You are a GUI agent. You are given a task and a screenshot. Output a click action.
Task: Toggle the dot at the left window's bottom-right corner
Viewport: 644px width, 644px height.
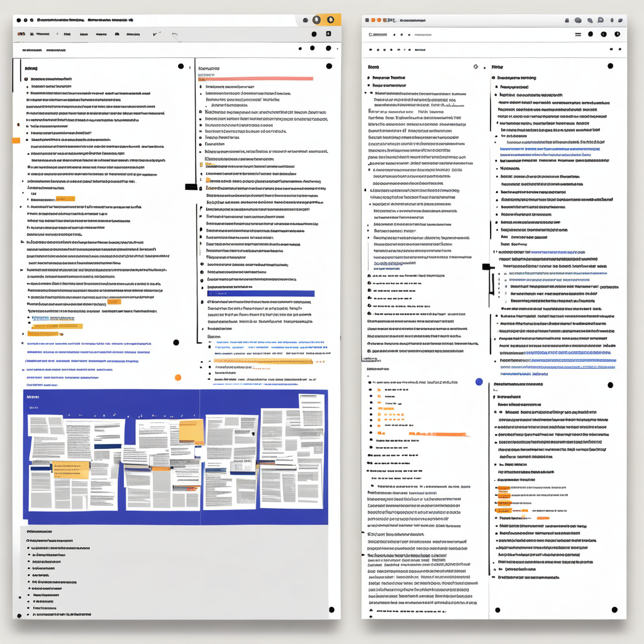[331, 609]
